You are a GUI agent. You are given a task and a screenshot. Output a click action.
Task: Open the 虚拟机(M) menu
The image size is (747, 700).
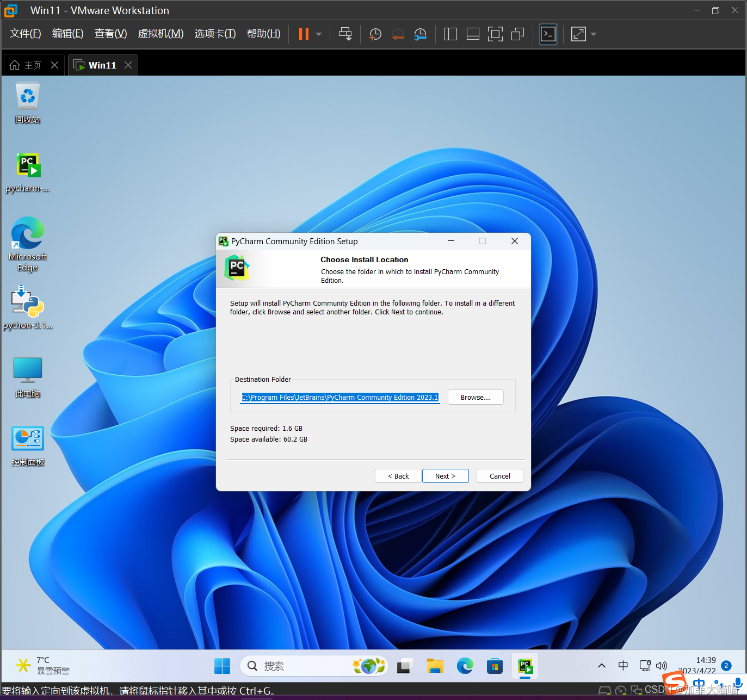[x=160, y=34]
